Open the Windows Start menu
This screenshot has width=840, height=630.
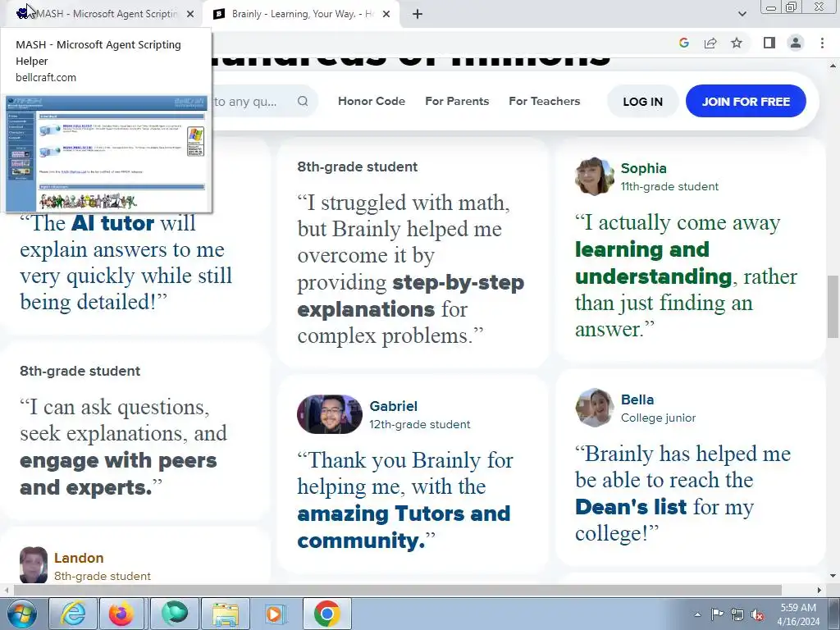pos(21,614)
